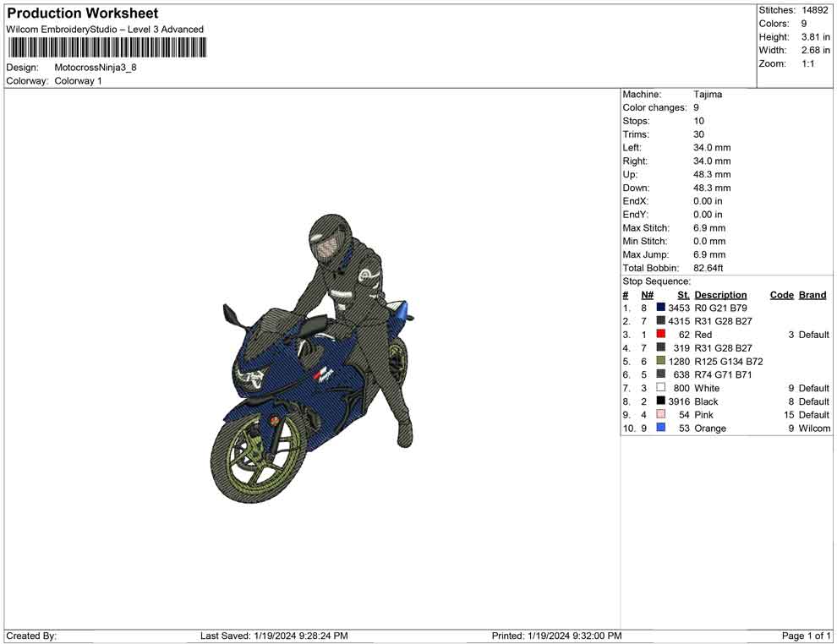Click stitch count 3916 for Black
The image size is (837, 644).
(678, 401)
